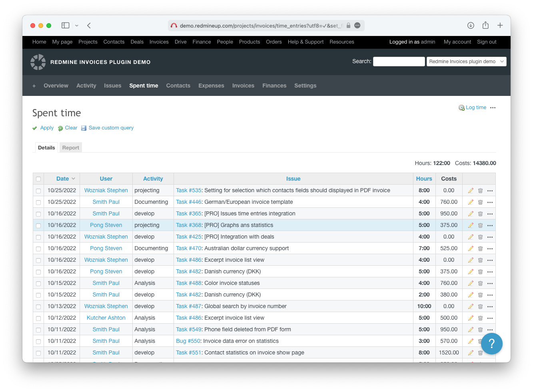Image resolution: width=533 pixels, height=392 pixels.
Task: Open the blue help question mark bubble
Action: (x=491, y=343)
